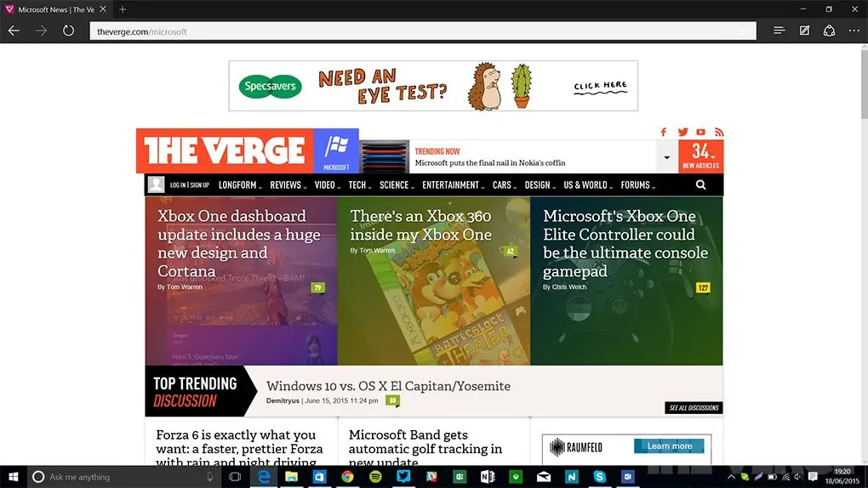868x488 pixels.
Task: Open 79 comments on dashboard article
Action: pyautogui.click(x=317, y=287)
